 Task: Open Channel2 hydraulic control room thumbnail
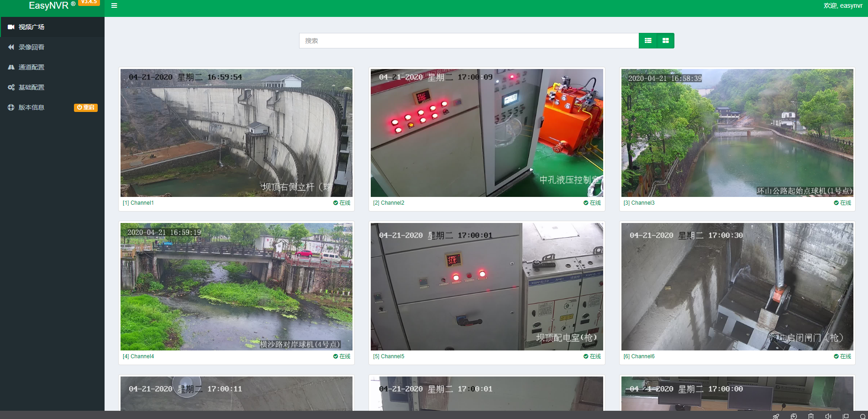[x=487, y=133]
